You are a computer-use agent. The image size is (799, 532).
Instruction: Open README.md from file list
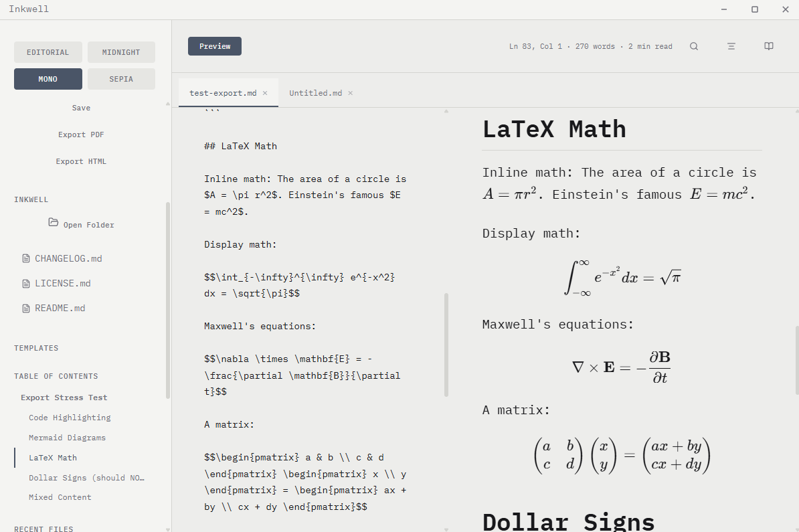pos(60,308)
